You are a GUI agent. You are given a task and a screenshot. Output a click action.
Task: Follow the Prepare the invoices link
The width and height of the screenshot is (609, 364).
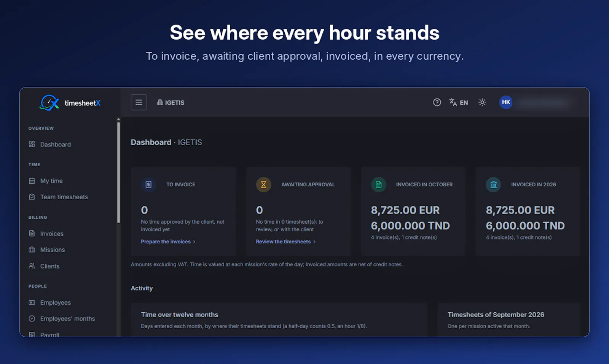pyautogui.click(x=168, y=242)
